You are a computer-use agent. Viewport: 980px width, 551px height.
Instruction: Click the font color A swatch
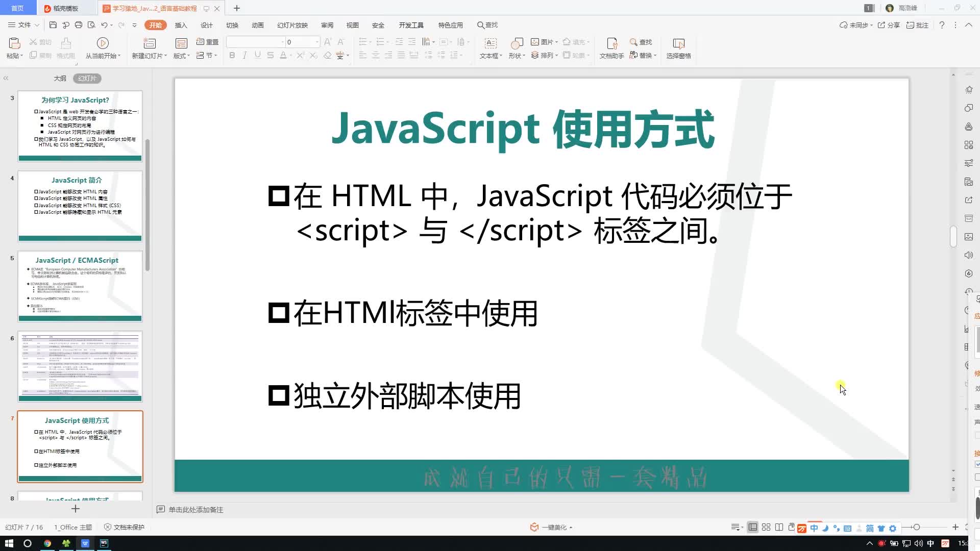[x=283, y=55]
